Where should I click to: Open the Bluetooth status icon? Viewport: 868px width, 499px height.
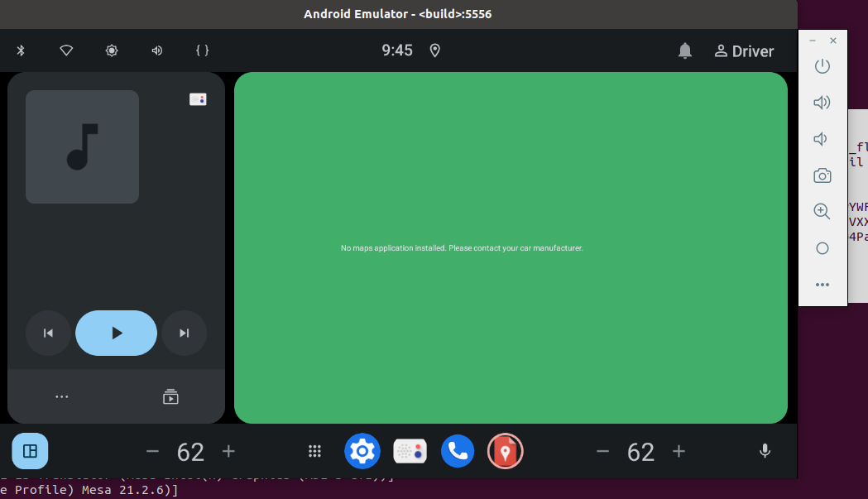21,50
